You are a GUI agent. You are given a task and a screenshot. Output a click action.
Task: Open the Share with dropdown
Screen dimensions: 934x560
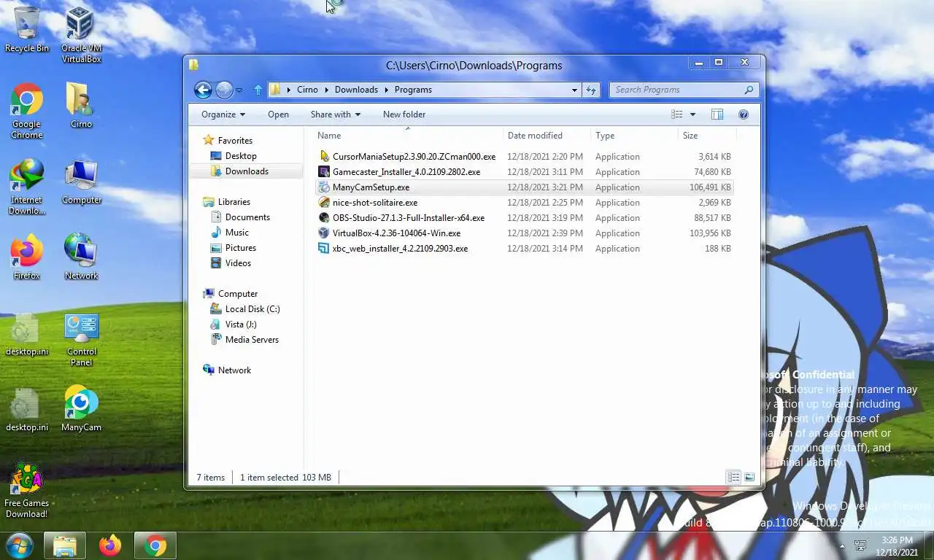click(x=336, y=114)
